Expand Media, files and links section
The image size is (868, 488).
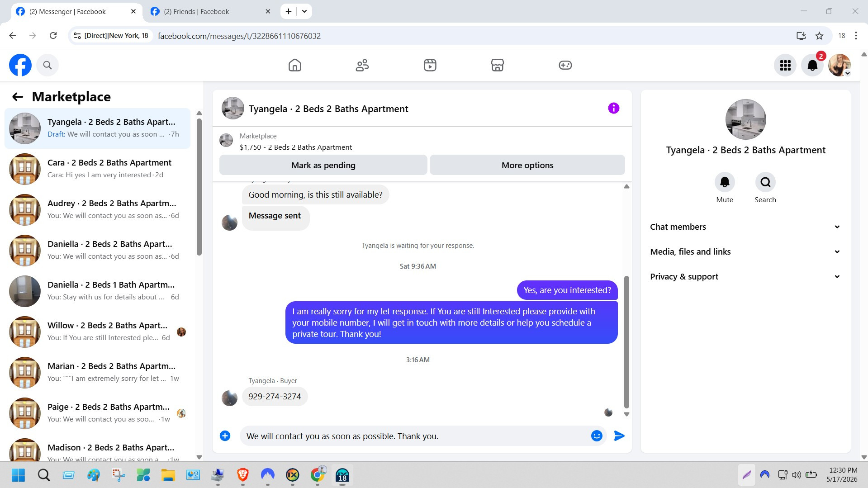[745, 252]
